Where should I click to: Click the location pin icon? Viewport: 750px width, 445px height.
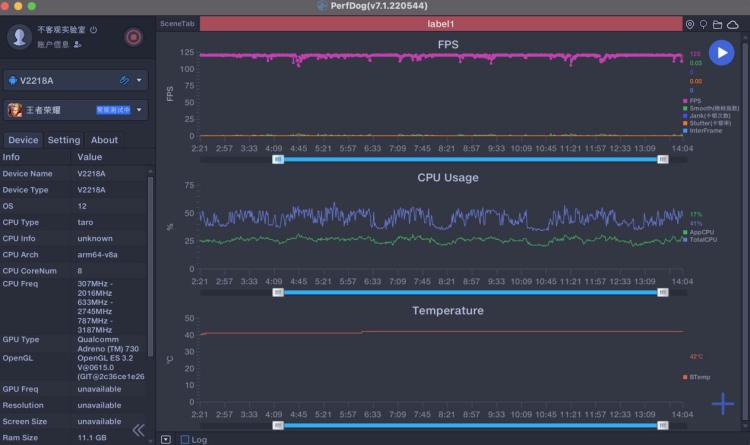click(690, 24)
